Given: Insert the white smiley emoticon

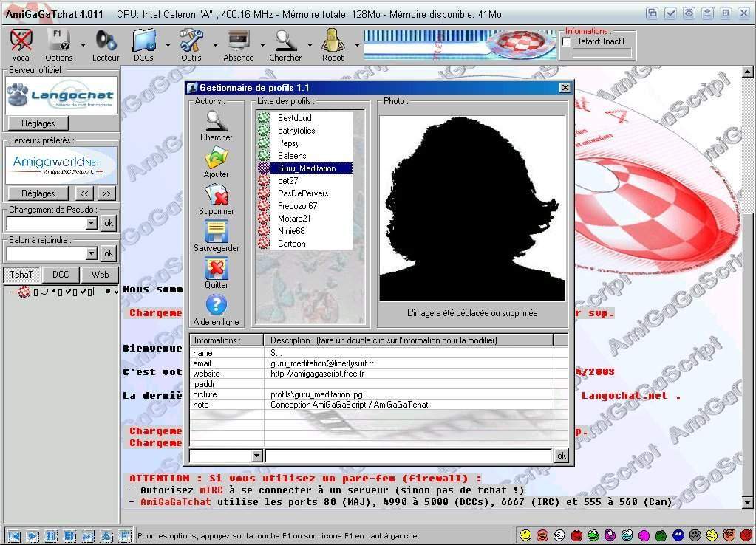Looking at the screenshot, I should 559,535.
